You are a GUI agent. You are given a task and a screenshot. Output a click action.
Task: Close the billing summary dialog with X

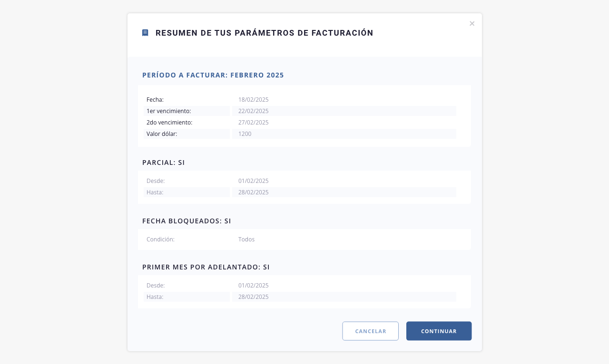pos(472,24)
